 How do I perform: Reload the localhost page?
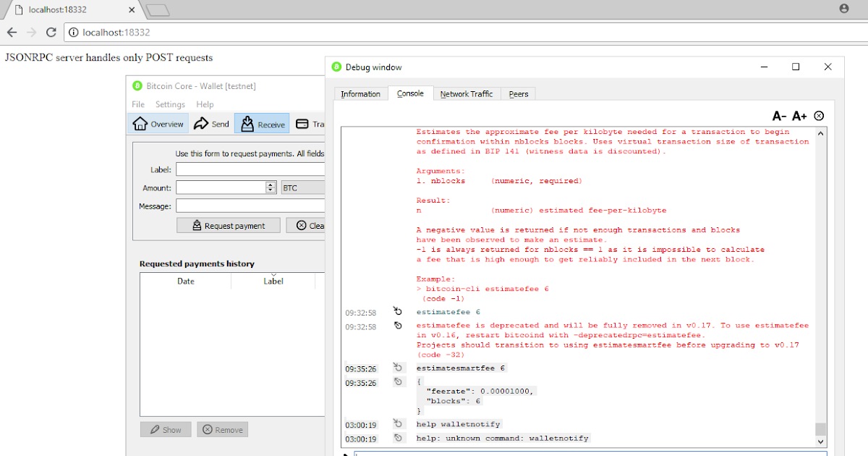tap(51, 33)
